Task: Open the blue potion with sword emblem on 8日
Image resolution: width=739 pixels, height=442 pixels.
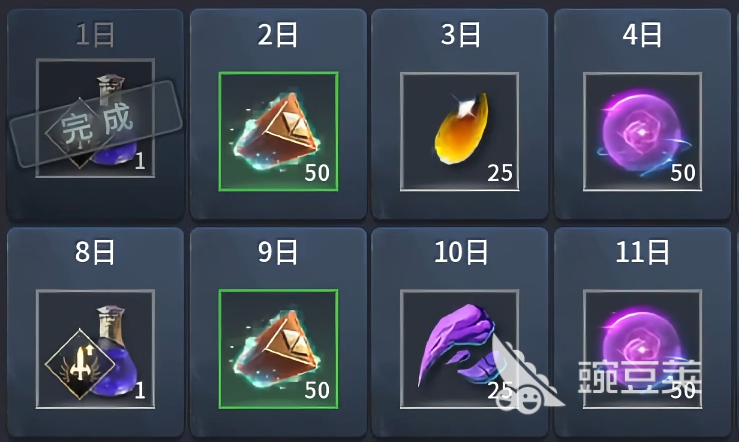Action: pyautogui.click(x=96, y=349)
